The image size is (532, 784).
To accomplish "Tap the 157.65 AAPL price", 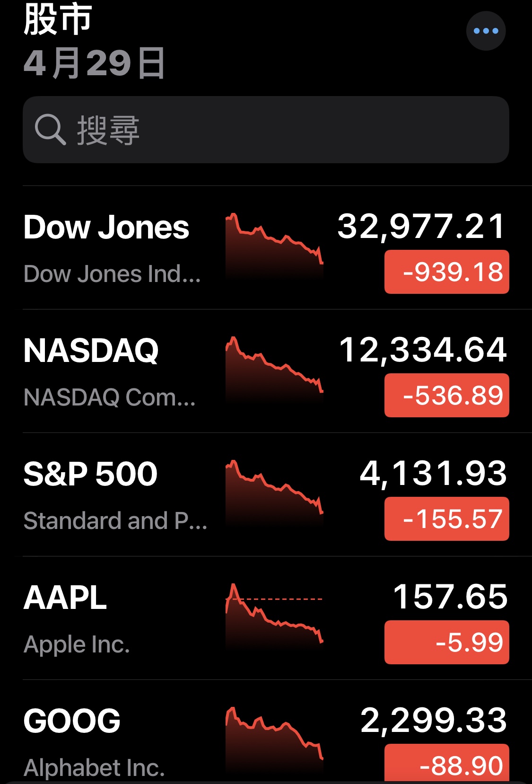I will coord(450,597).
